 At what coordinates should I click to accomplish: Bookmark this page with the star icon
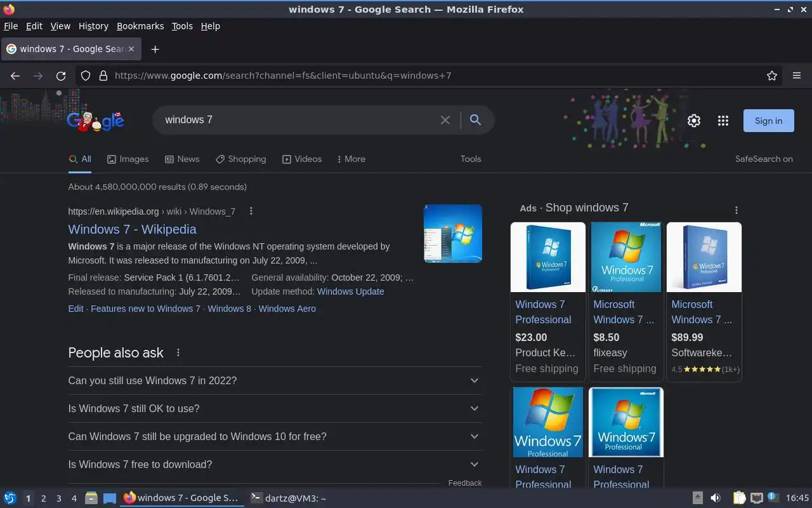point(772,76)
